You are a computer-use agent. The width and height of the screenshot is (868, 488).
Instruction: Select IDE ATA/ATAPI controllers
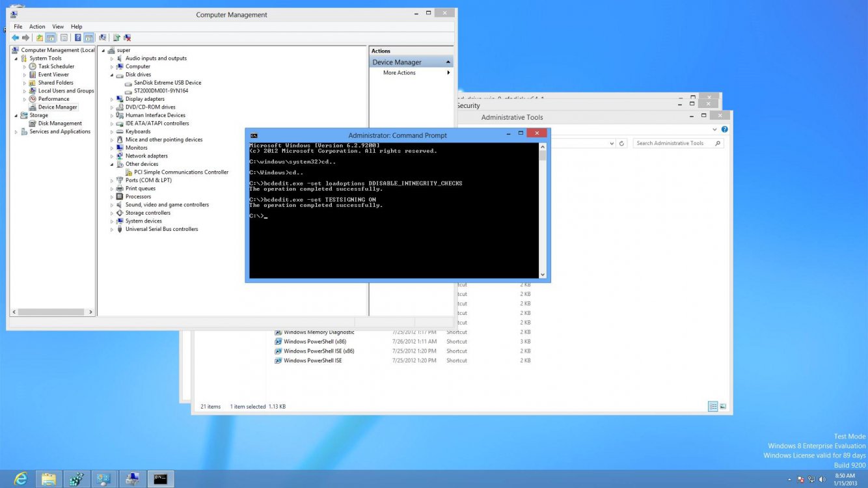[157, 123]
